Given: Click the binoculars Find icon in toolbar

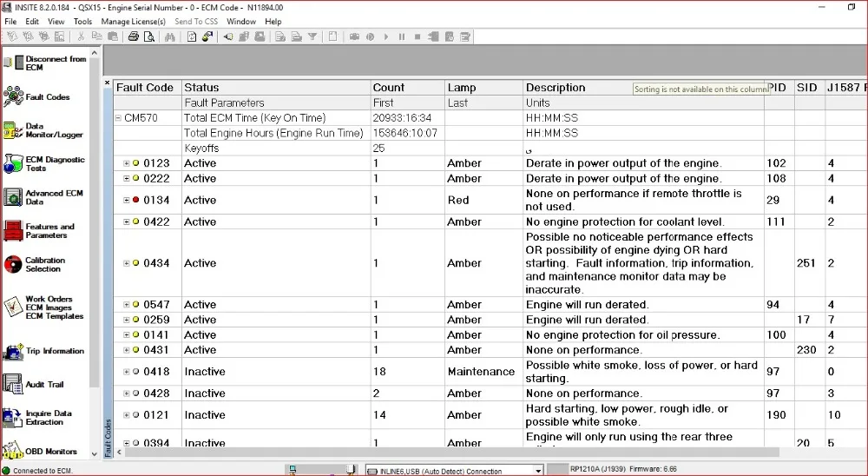Looking at the screenshot, I should [169, 36].
